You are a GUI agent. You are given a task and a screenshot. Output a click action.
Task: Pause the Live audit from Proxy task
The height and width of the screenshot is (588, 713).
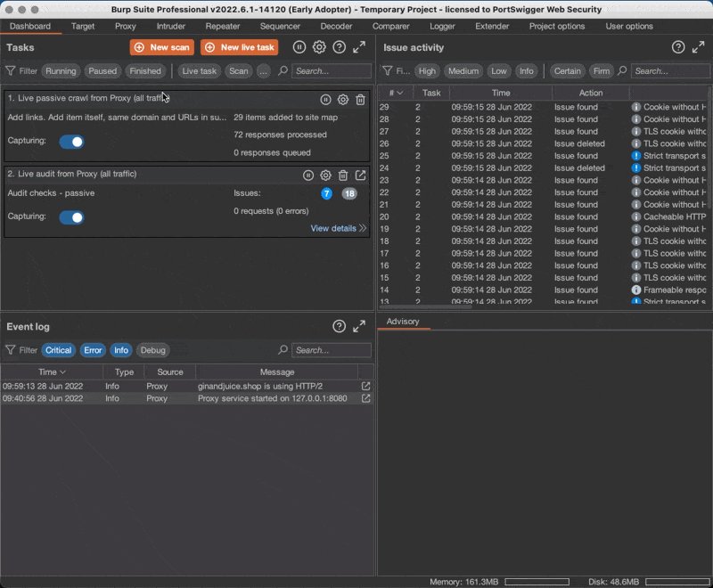[x=308, y=176]
